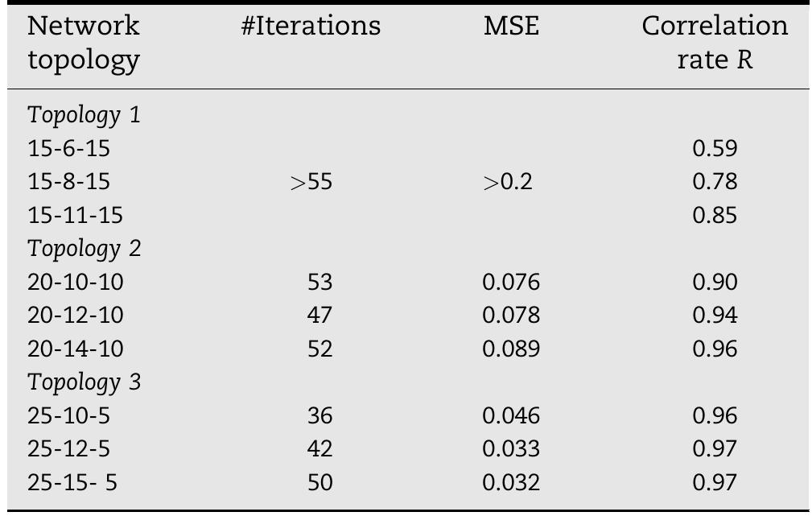
Task: Click the 15-6-15 network row label
Action: 68,149
